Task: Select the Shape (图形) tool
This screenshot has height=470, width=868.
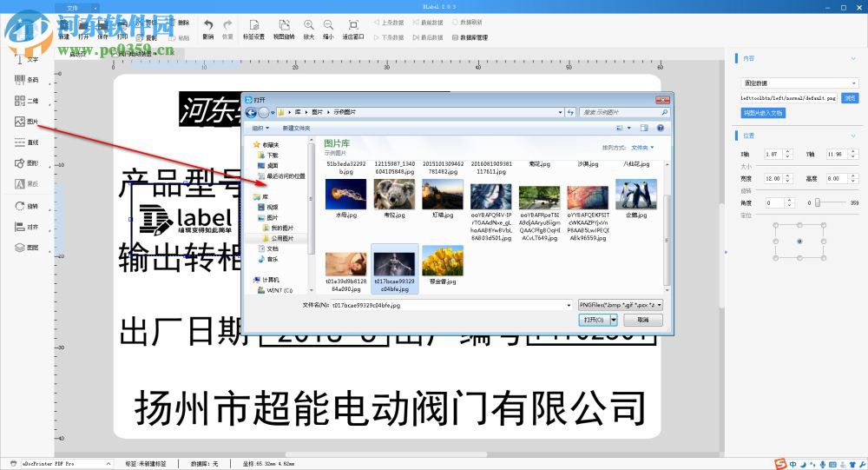Action: click(x=26, y=163)
